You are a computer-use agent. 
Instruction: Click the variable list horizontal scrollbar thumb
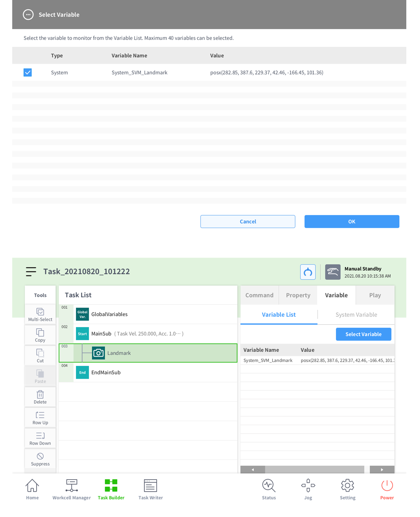[x=314, y=470]
